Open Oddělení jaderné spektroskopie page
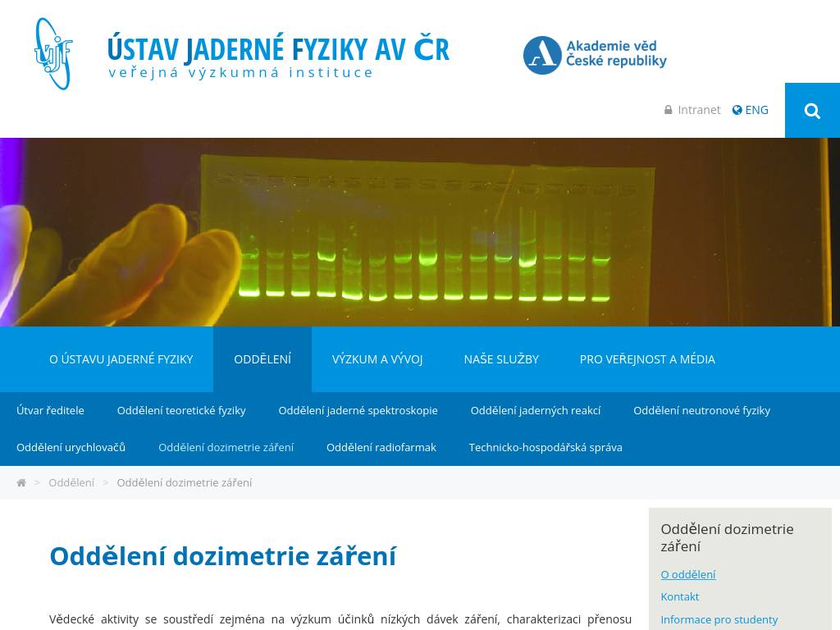This screenshot has width=840, height=630. tap(358, 410)
